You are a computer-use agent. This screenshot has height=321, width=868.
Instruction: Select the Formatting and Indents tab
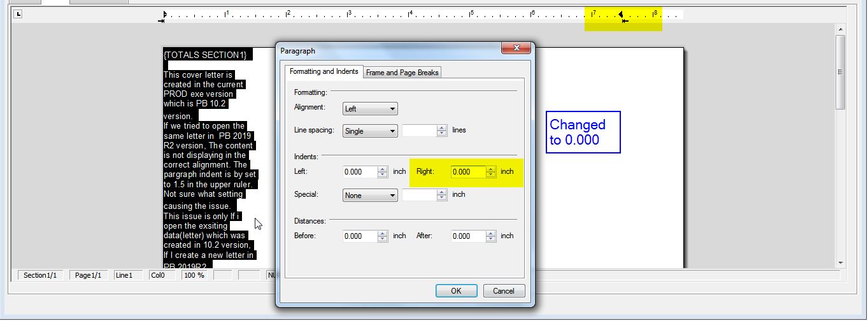point(324,71)
